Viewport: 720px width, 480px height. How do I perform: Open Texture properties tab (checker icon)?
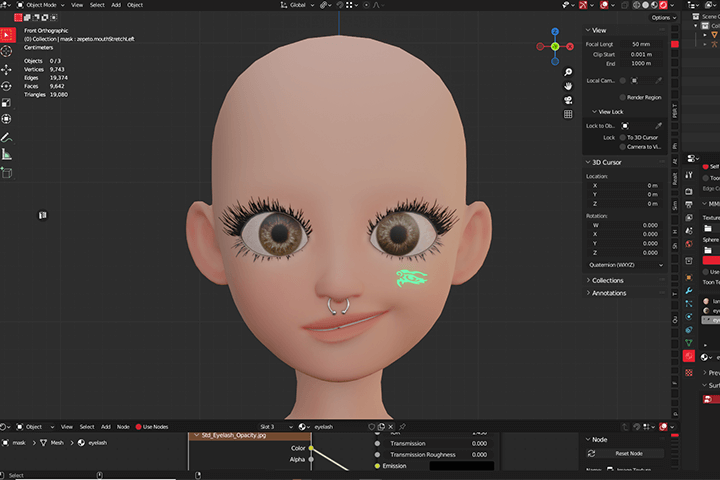pos(689,373)
